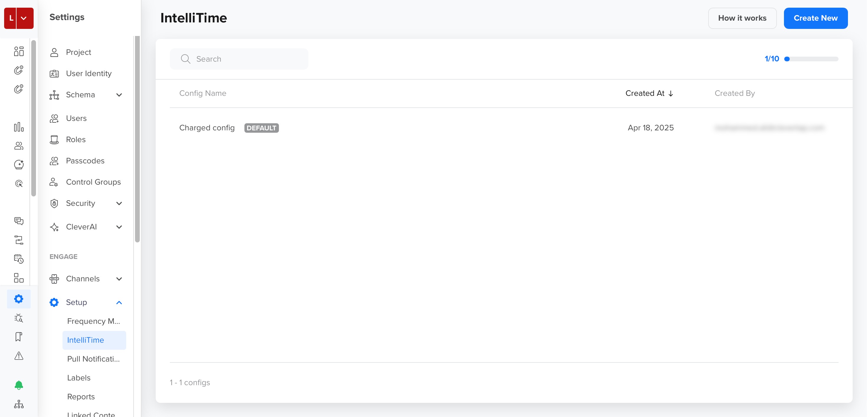
Task: Click the 1/10 config usage progress bar
Action: pyautogui.click(x=811, y=59)
